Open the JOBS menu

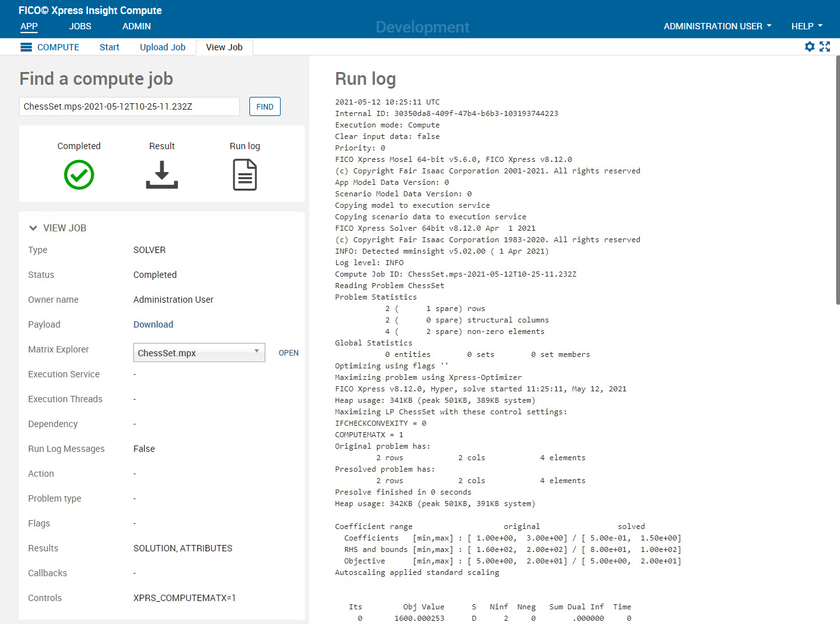[x=80, y=26]
